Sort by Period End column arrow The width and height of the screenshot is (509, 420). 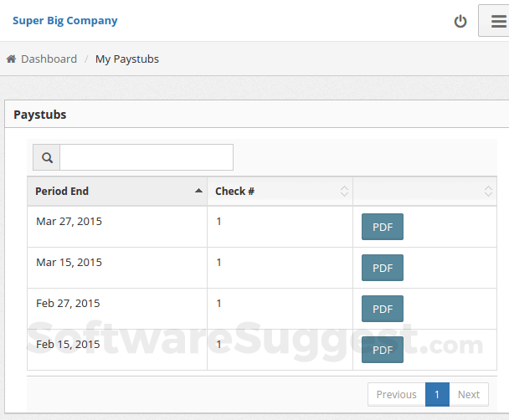click(198, 191)
